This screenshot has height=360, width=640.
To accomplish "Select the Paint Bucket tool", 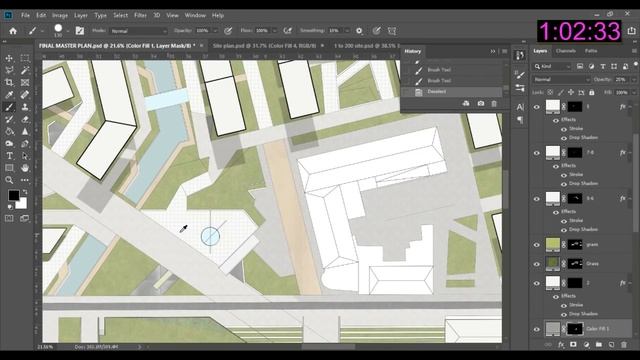I will click(x=9, y=131).
